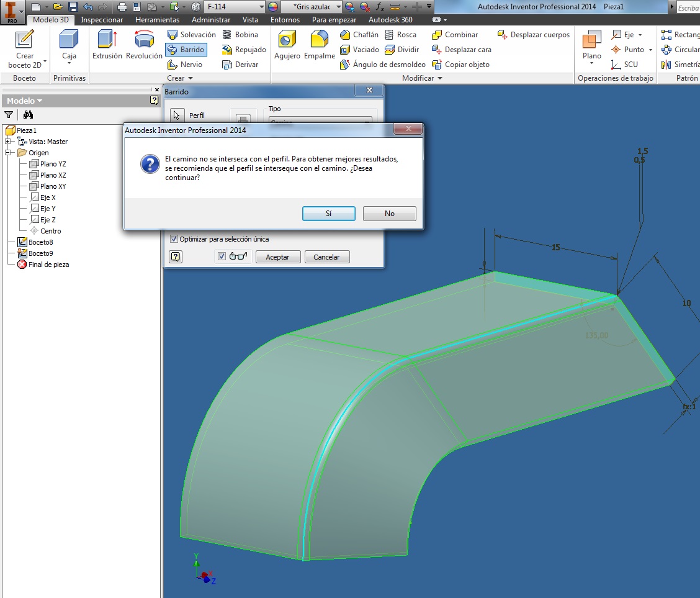Select the SCU coordinate system tool
700x598 pixels.
(624, 65)
